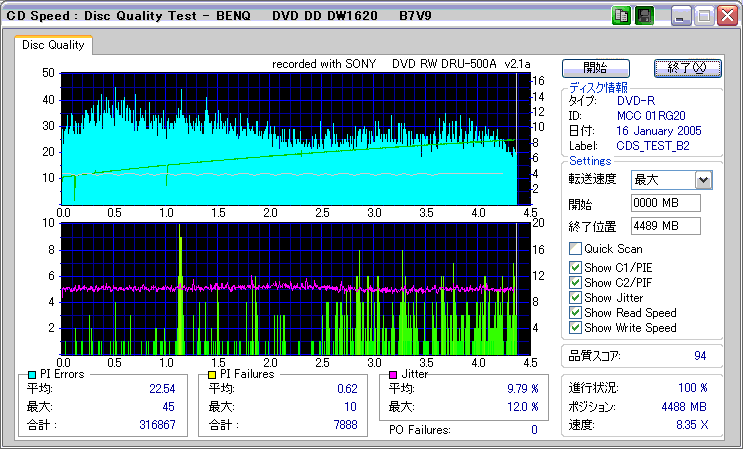Disable Show Jitter checkbox
The width and height of the screenshot is (743, 449).
(575, 297)
